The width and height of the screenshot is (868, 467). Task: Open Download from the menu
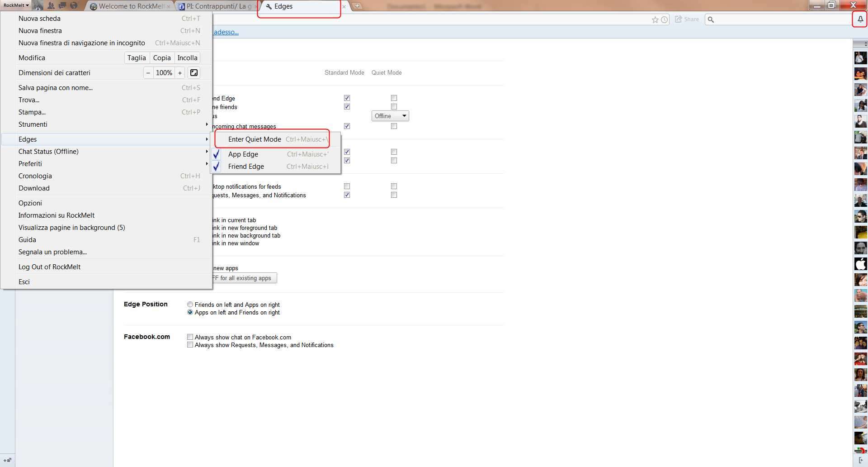107,188
